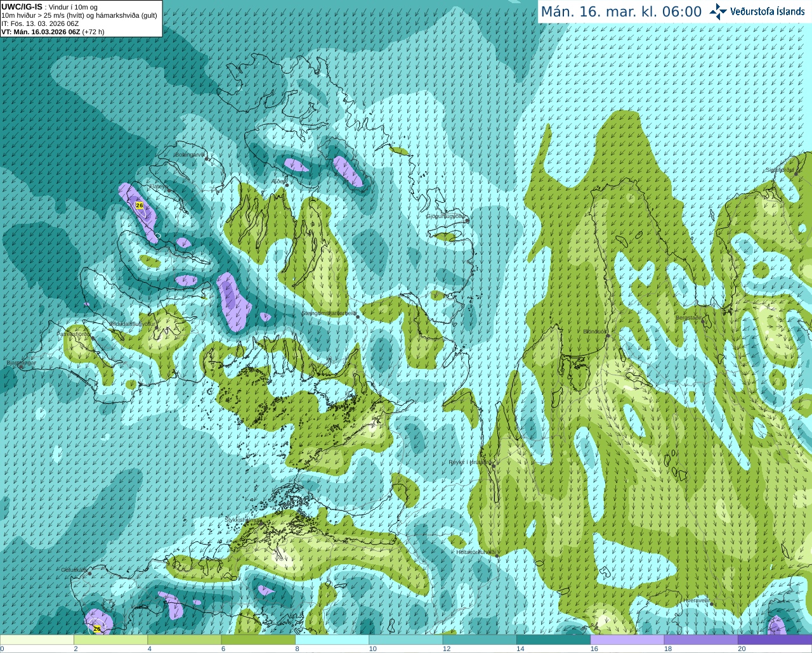Pick the 4–6 m/s green legend swatch
Image resolution: width=812 pixels, height=653 pixels.
184,640
